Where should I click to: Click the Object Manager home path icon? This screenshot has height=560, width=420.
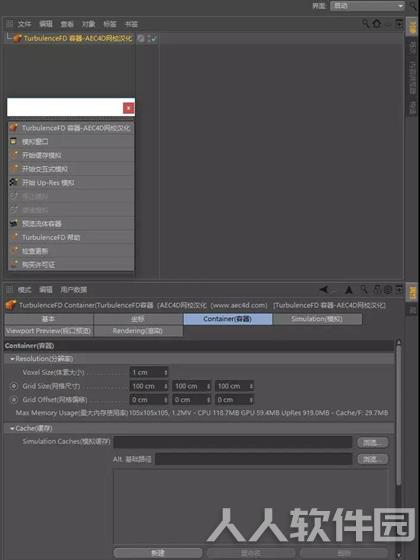[377, 24]
